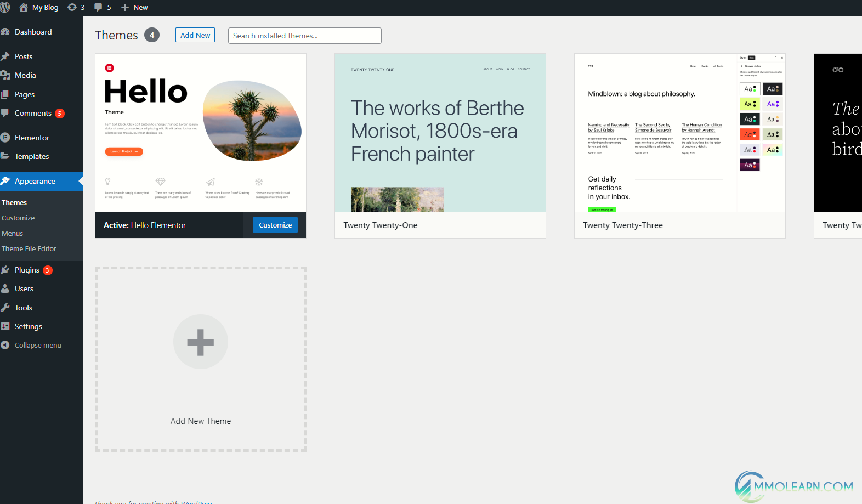This screenshot has height=504, width=862.
Task: Click the Tools wrench icon
Action: tap(5, 308)
